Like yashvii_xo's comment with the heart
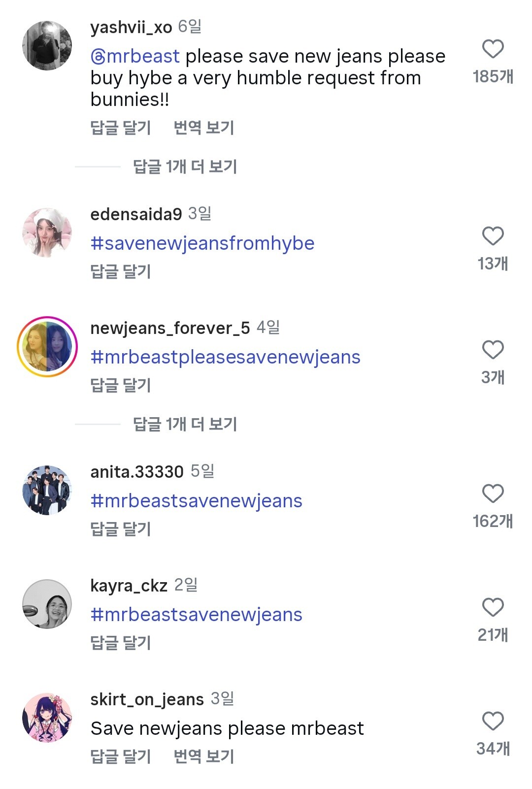The width and height of the screenshot is (532, 789). pos(493,49)
